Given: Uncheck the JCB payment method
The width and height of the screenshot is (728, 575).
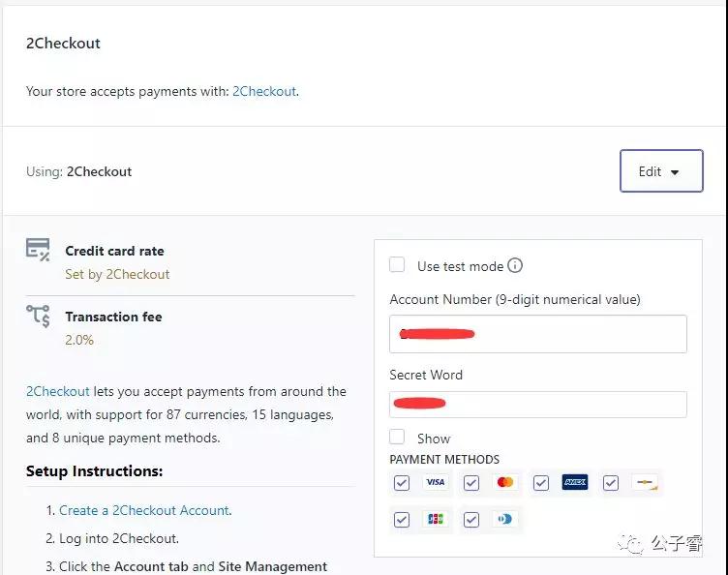Looking at the screenshot, I should pyautogui.click(x=402, y=519).
